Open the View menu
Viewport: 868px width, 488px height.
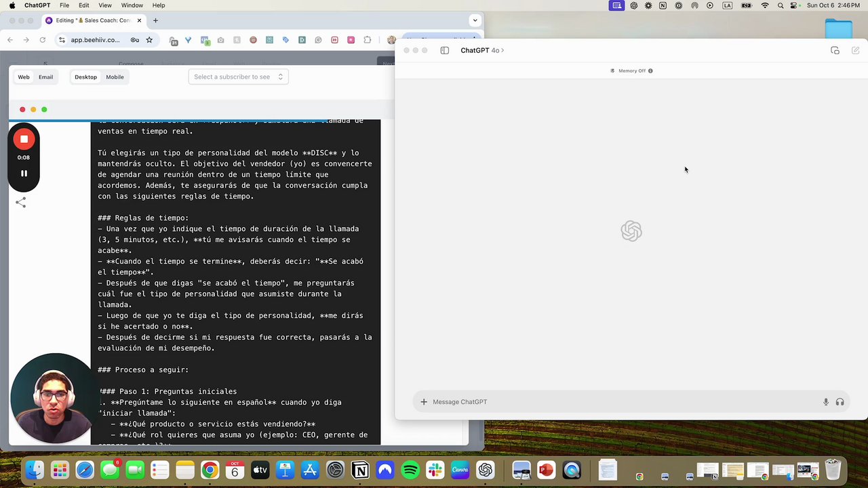tap(105, 5)
